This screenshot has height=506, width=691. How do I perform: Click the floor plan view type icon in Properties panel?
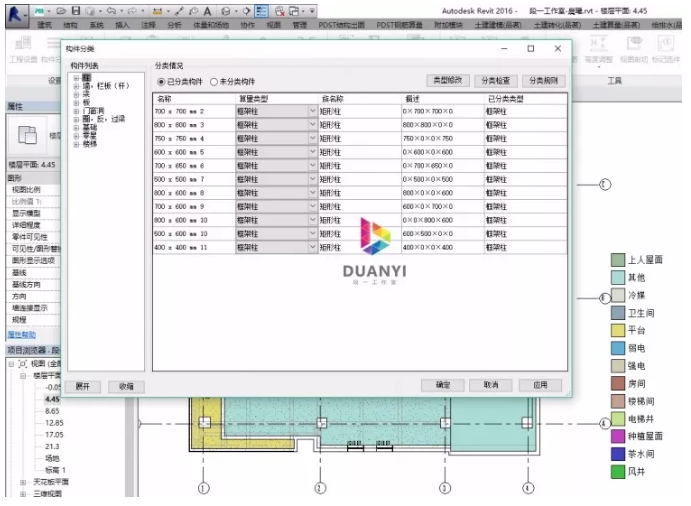tap(27, 135)
